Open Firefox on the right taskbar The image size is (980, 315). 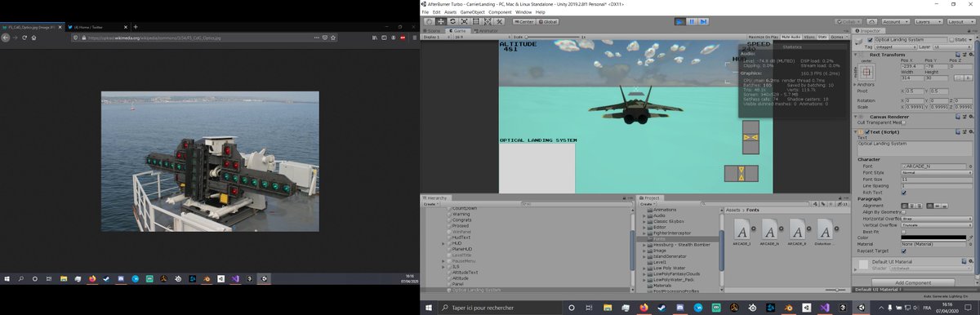point(644,307)
